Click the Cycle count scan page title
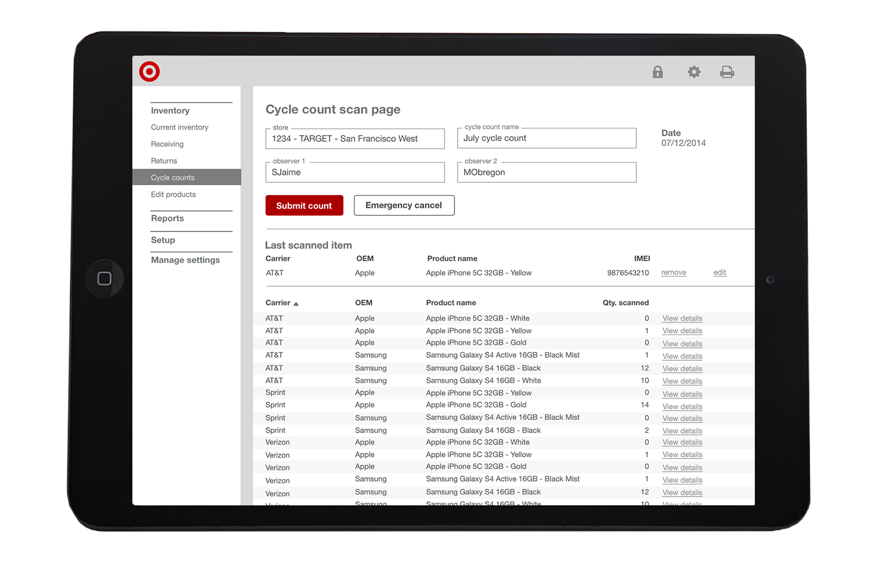 click(x=333, y=110)
